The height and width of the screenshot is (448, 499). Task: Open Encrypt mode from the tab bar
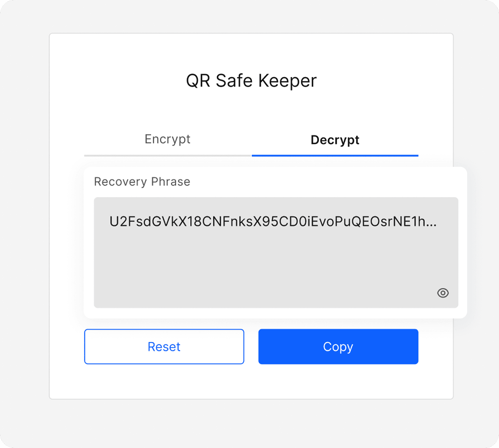168,140
